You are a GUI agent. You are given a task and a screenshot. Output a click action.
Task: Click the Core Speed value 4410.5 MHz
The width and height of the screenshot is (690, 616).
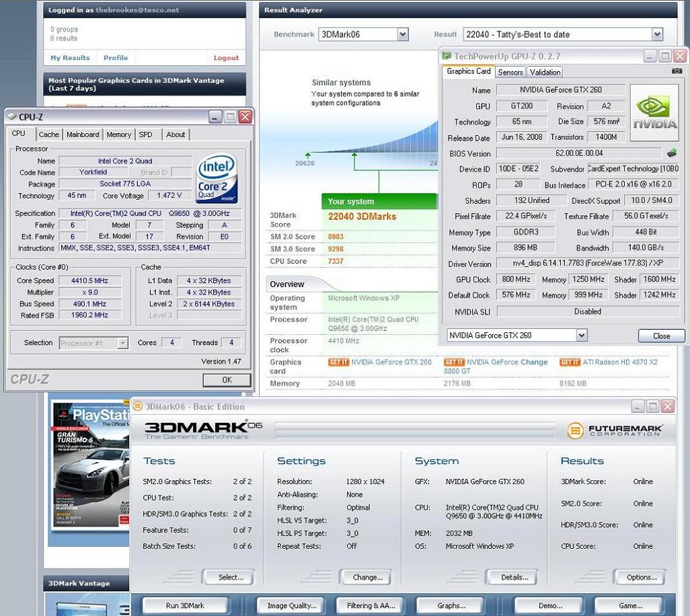(89, 280)
